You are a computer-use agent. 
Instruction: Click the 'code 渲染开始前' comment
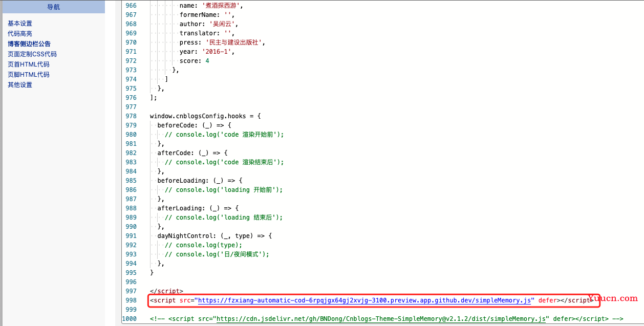tap(224, 135)
